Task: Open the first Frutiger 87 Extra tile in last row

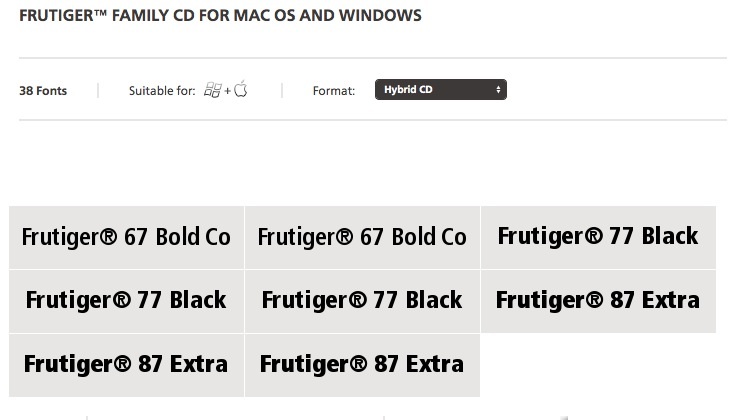Action: (126, 365)
